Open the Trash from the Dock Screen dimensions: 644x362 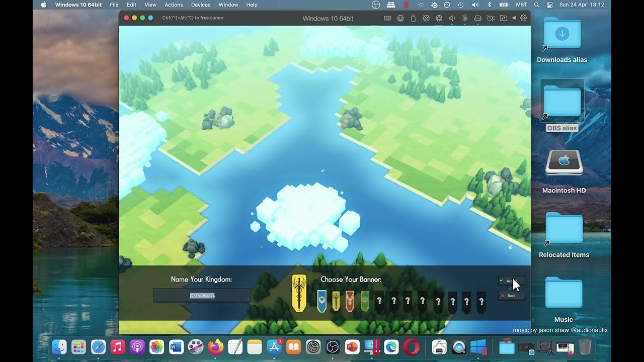tap(585, 347)
